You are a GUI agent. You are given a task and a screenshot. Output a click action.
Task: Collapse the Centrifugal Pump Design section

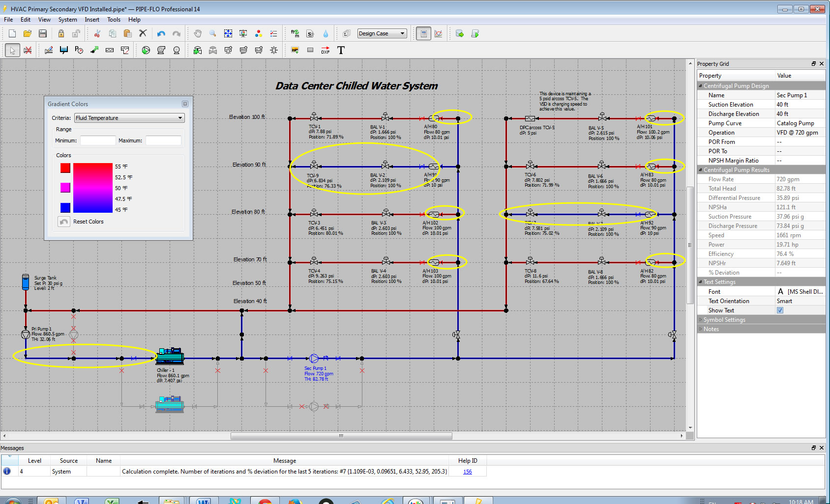(700, 86)
